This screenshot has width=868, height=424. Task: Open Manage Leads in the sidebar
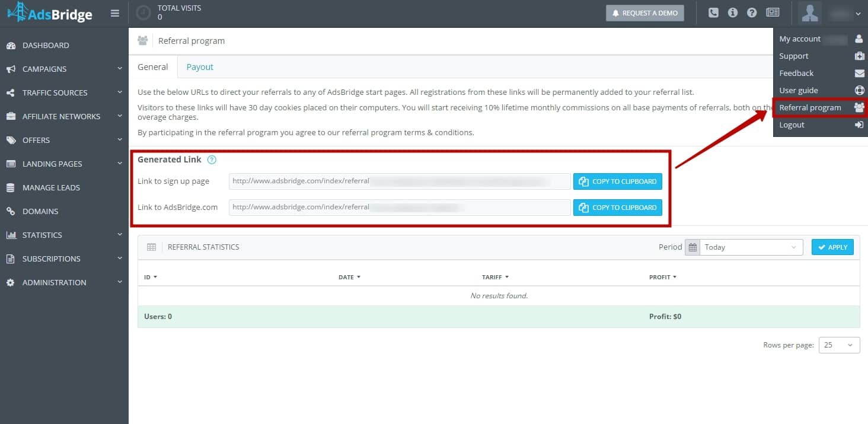[64, 187]
